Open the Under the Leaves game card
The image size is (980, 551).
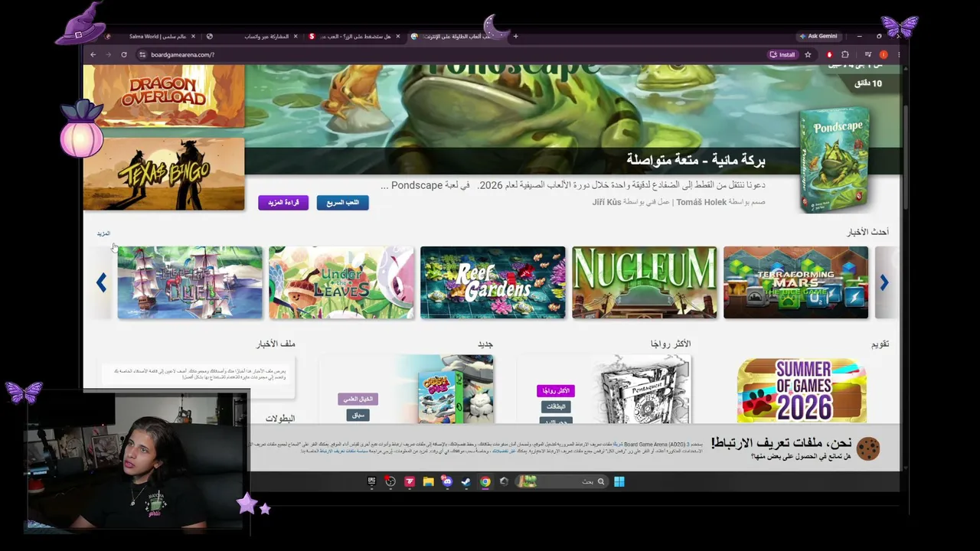coord(341,282)
